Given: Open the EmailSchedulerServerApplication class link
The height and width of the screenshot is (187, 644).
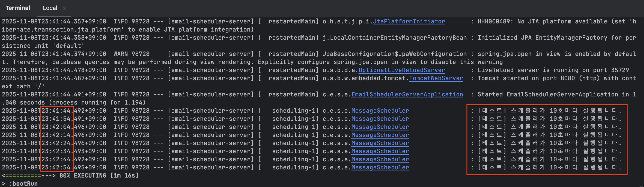Looking at the screenshot, I should [x=407, y=94].
